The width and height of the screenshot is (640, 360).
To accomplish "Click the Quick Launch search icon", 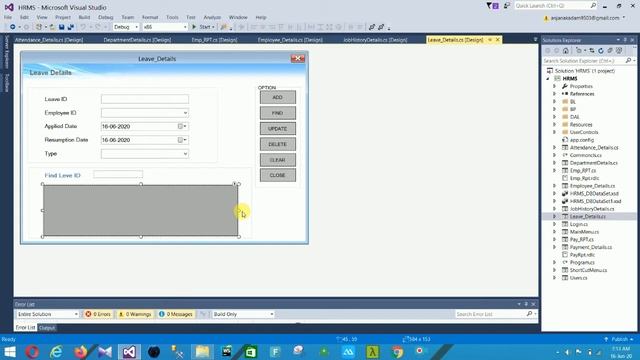I will [593, 5].
